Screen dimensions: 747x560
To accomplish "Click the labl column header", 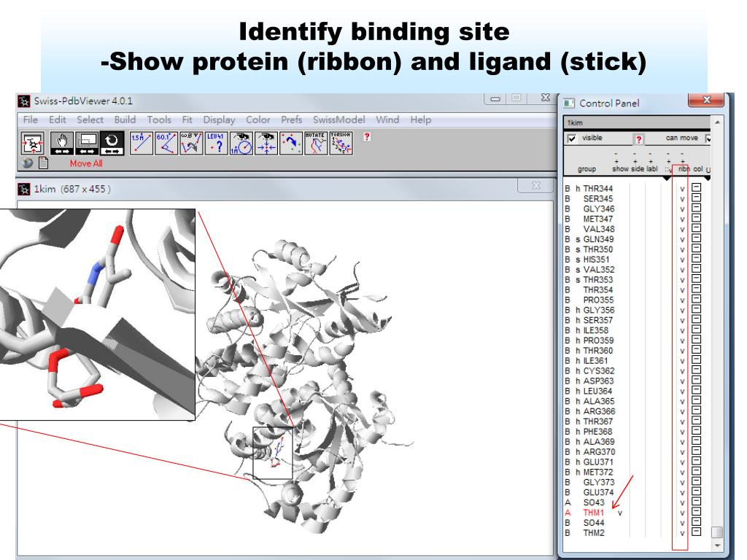I will [x=652, y=168].
